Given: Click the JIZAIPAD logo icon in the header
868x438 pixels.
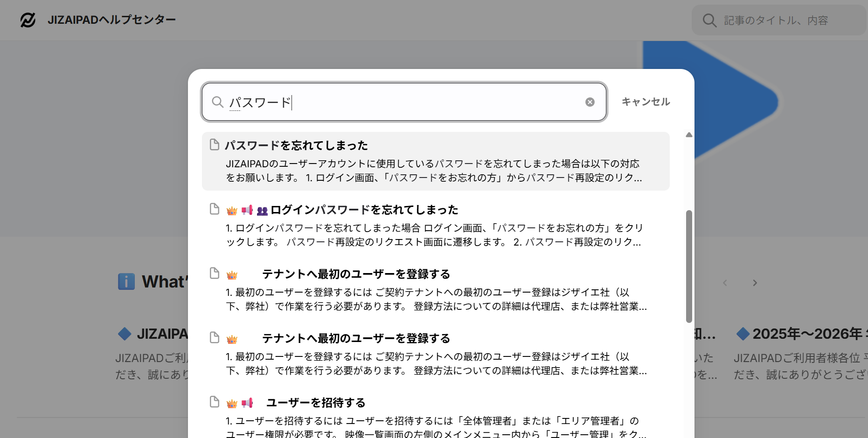Looking at the screenshot, I should (x=28, y=20).
